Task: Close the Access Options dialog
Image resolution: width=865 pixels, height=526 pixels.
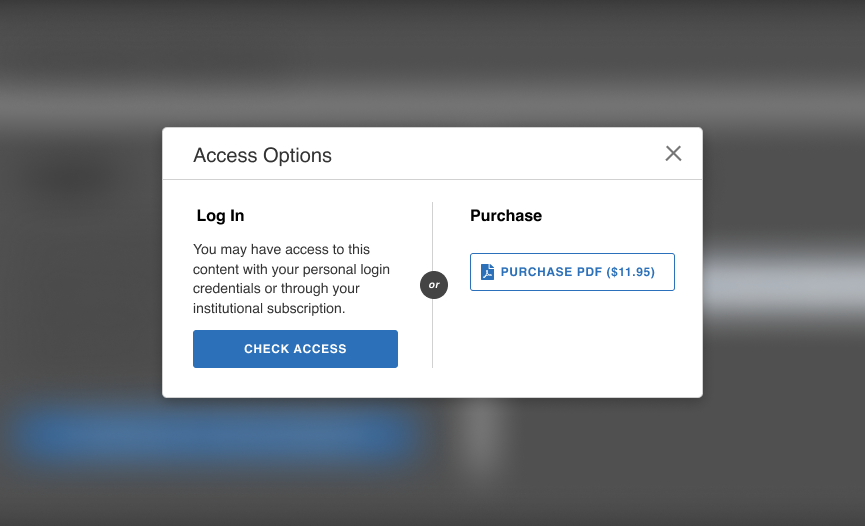Action: point(673,153)
